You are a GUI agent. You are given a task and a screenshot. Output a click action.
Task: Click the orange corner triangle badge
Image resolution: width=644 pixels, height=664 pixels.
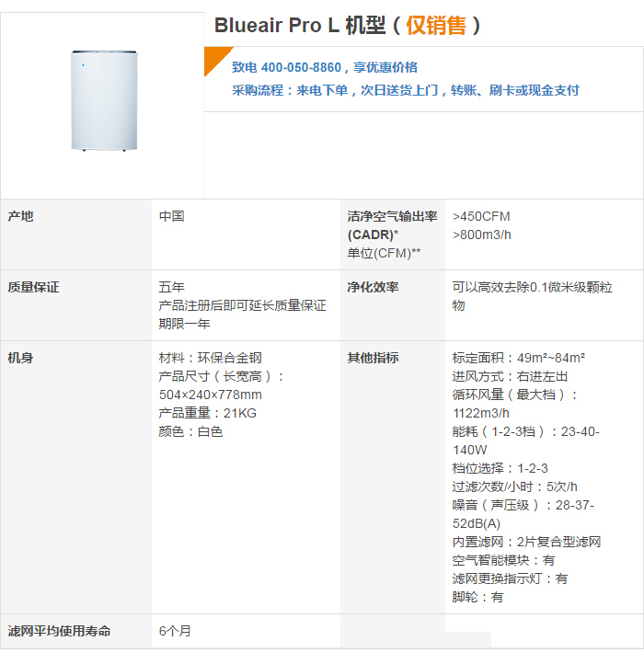215,58
